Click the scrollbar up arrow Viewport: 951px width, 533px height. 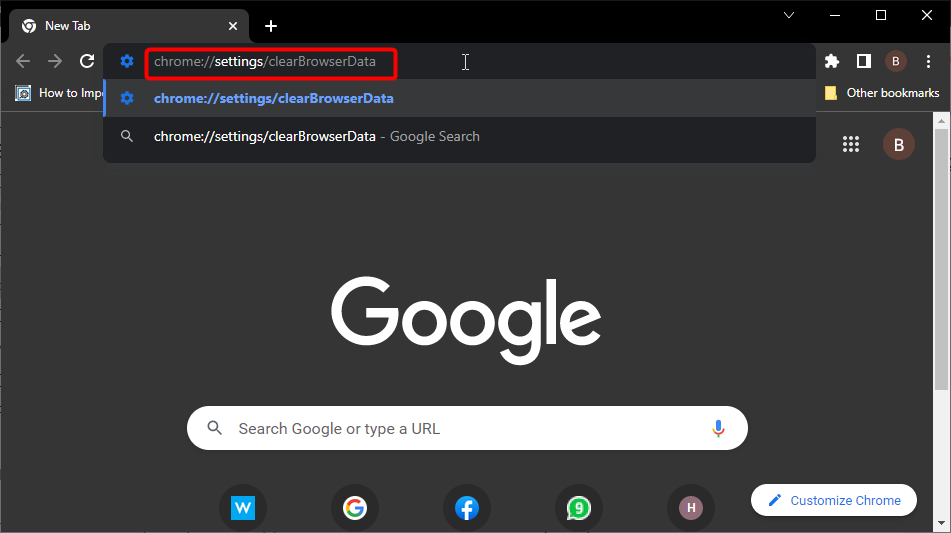tap(941, 121)
